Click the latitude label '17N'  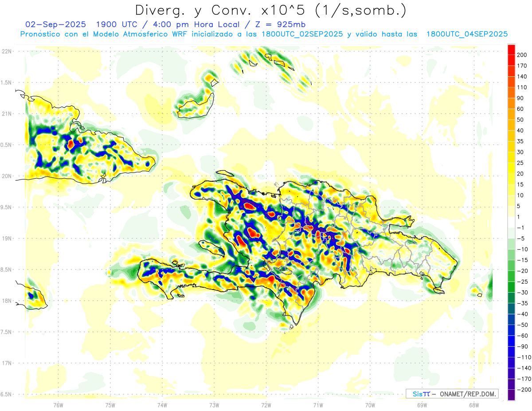click(x=6, y=363)
